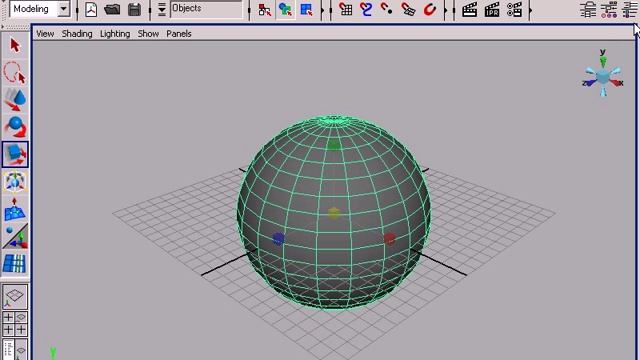Click the Objects selection mask field
640x360 pixels.
click(x=206, y=9)
